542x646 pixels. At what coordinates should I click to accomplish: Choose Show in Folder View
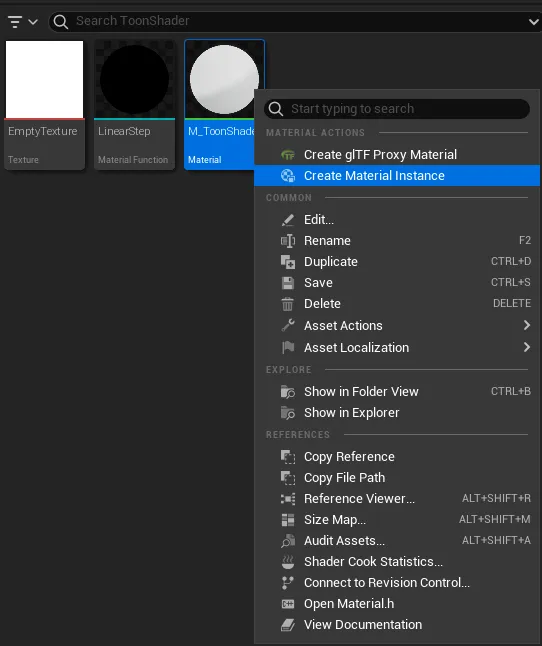click(x=397, y=391)
